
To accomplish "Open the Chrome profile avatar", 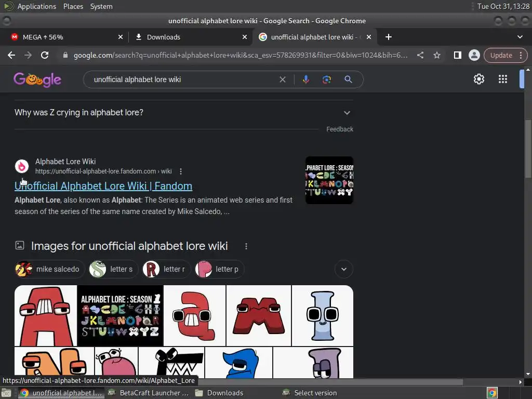I will (474, 55).
